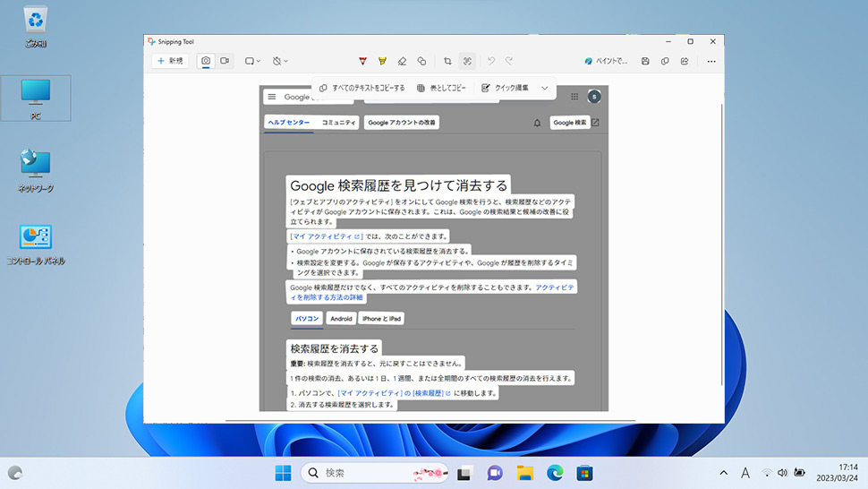
Task: Open the Snipping Tool more options menu
Action: point(711,61)
